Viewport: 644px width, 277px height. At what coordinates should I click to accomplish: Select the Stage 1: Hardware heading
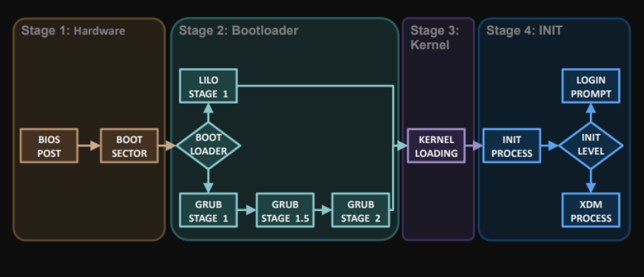[73, 31]
